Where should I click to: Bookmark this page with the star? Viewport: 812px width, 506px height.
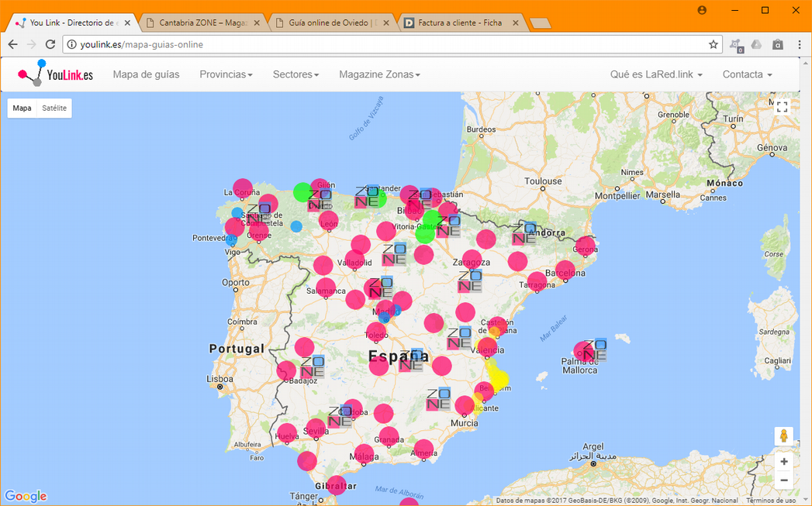[x=713, y=44]
